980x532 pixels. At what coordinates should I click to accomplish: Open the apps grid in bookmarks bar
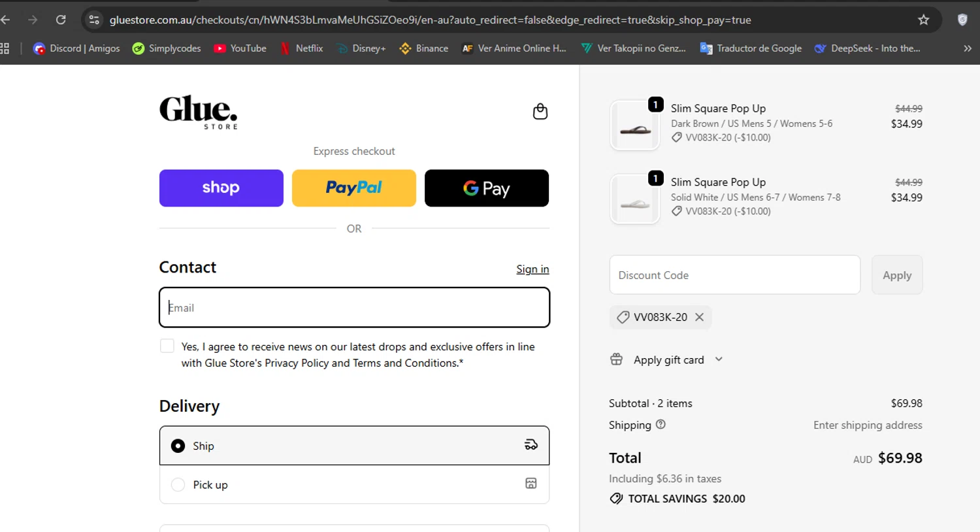click(x=5, y=48)
